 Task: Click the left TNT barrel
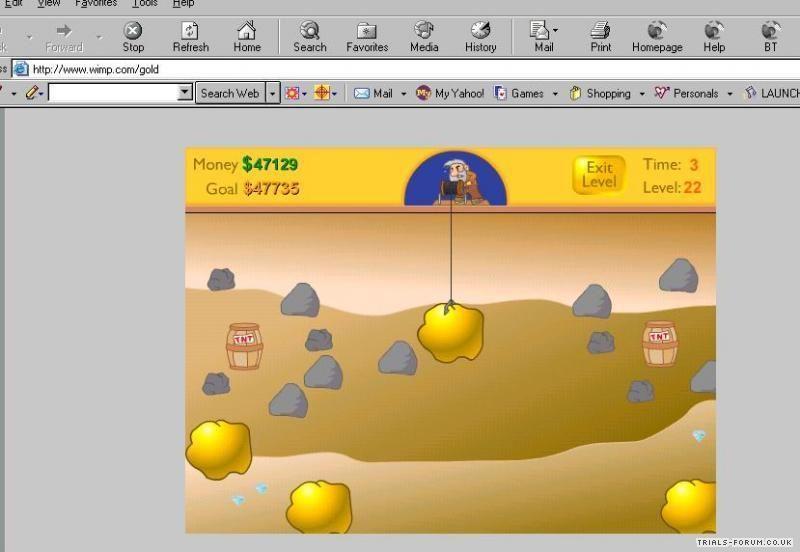point(244,346)
